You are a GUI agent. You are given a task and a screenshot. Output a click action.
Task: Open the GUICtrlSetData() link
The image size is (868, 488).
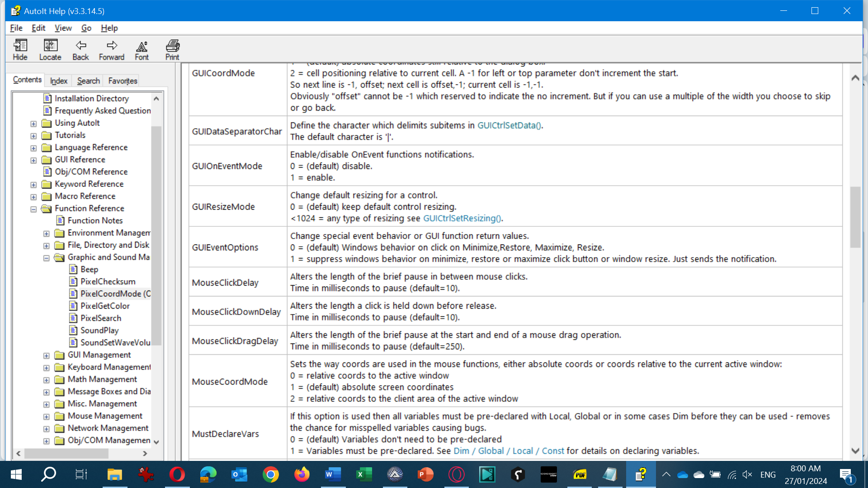point(509,125)
